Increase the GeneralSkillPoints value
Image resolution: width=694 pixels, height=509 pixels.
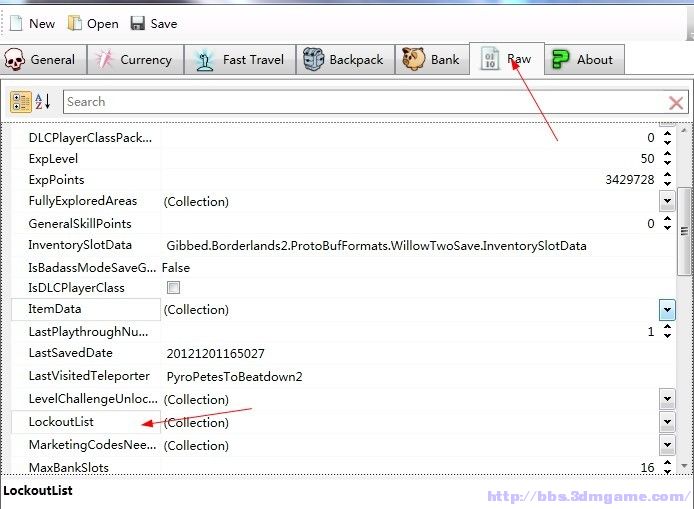tap(667, 219)
